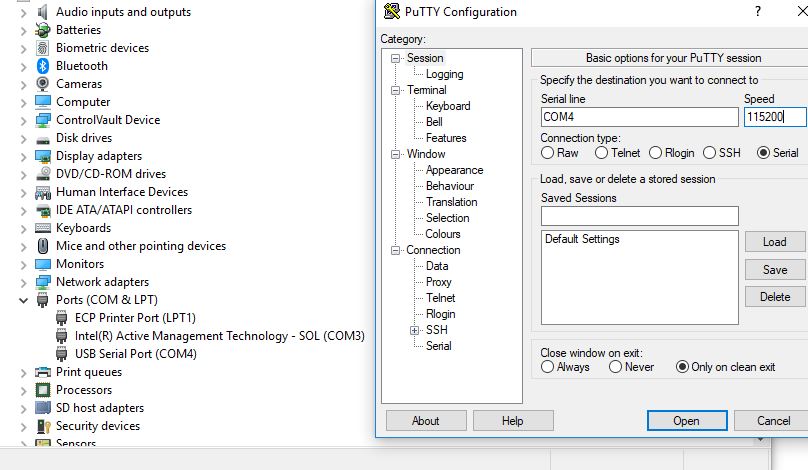Click the Saved Sessions text field
The width and height of the screenshot is (808, 470).
[x=639, y=216]
